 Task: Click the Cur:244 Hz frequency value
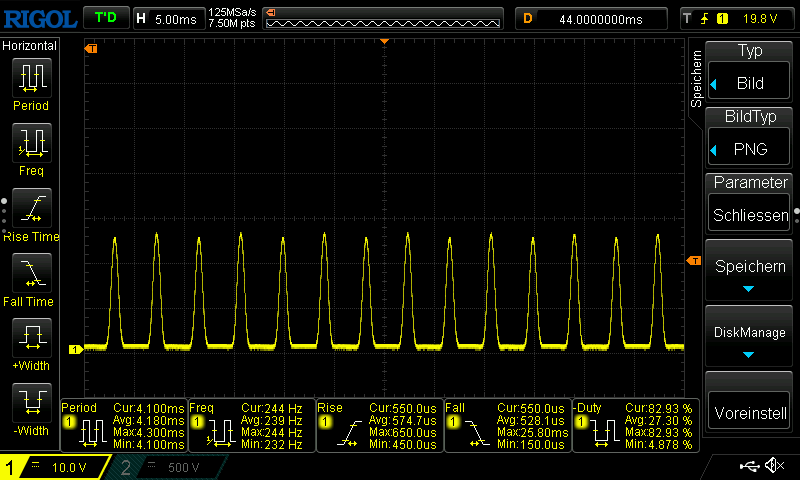[x=271, y=409]
